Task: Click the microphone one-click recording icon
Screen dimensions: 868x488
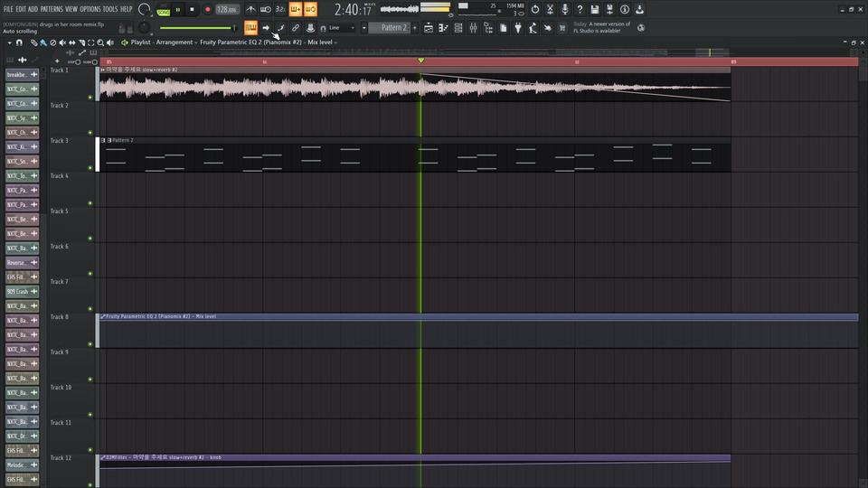Action: click(564, 9)
